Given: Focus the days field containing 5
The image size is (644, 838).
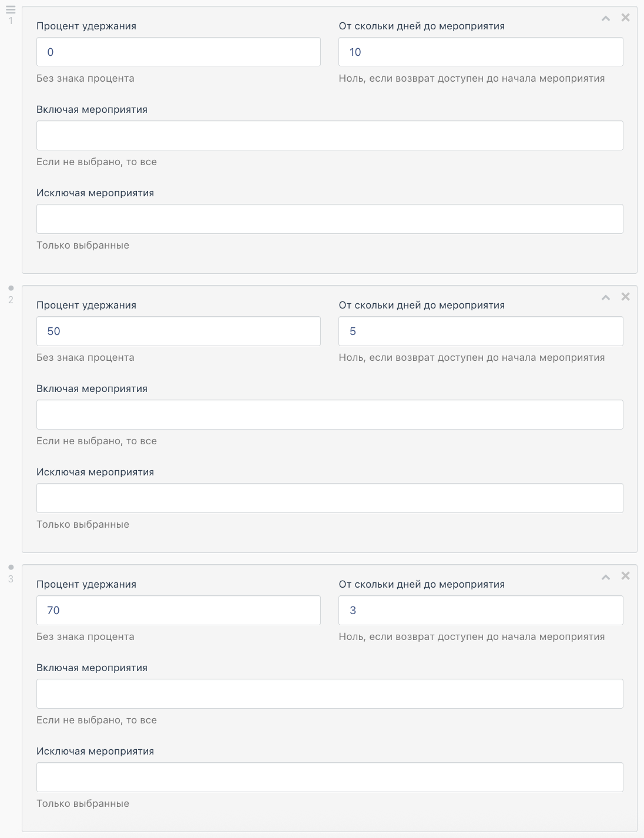Looking at the screenshot, I should (x=481, y=331).
